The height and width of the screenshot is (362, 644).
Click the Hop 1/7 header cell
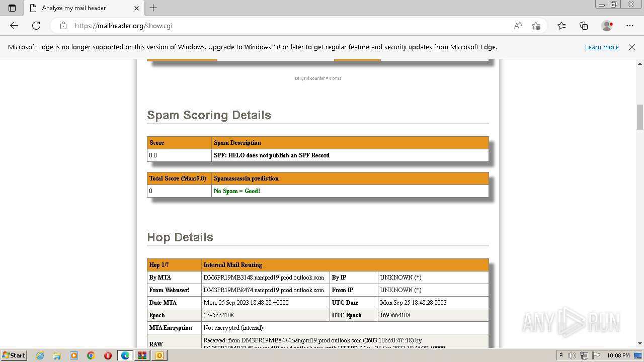(174, 265)
